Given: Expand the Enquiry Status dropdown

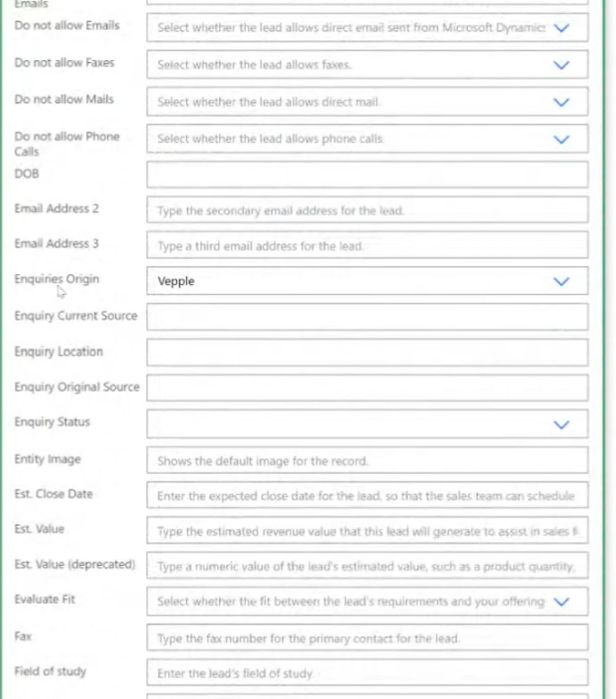Looking at the screenshot, I should (367, 424).
